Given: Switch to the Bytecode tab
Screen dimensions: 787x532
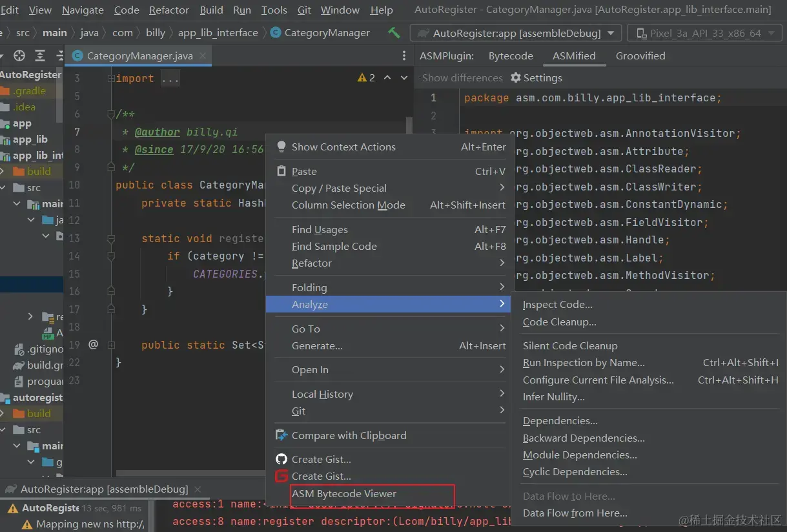Looking at the screenshot, I should [x=511, y=56].
